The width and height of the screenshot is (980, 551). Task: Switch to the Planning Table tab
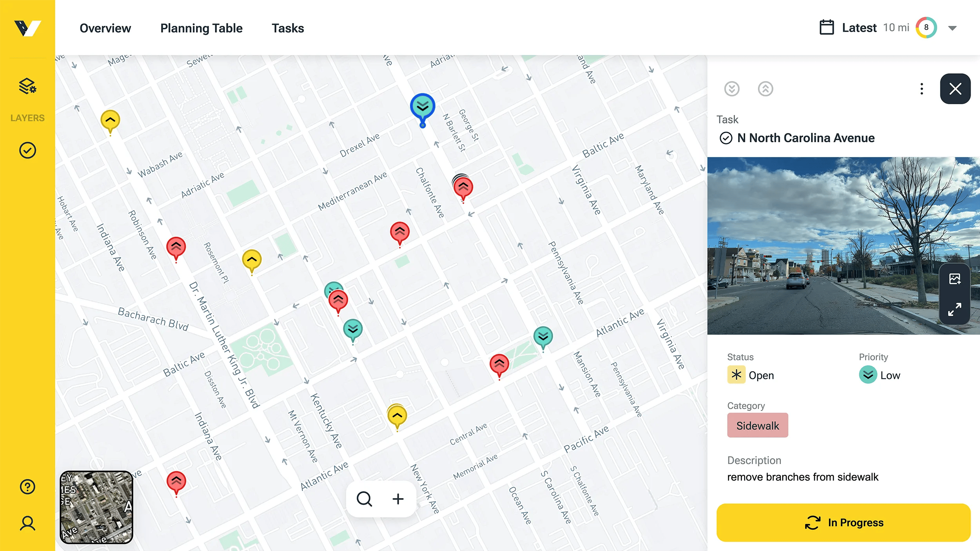(x=201, y=28)
